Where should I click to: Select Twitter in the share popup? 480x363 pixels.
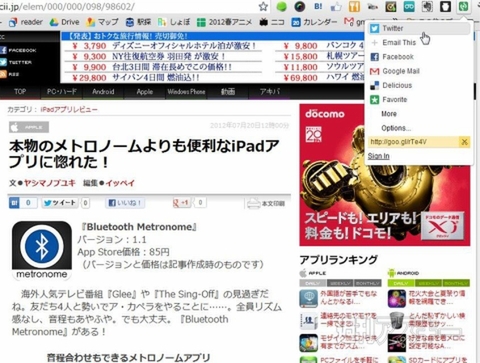point(419,28)
